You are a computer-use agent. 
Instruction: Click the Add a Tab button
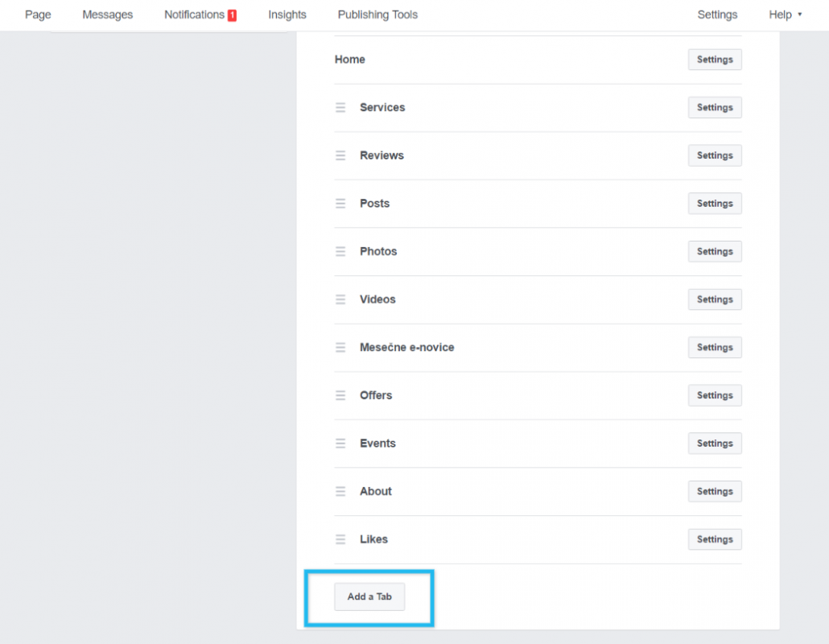(369, 597)
